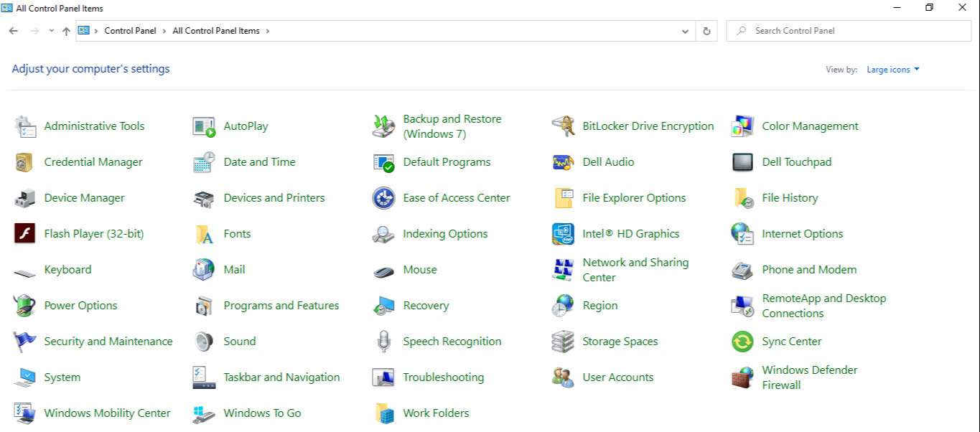Expand the address bar history dropdown
The height and width of the screenshot is (432, 980).
click(686, 32)
